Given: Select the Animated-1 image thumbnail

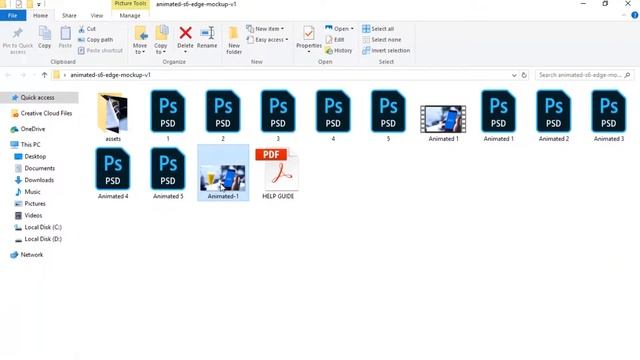Looking at the screenshot, I should pyautogui.click(x=223, y=173).
